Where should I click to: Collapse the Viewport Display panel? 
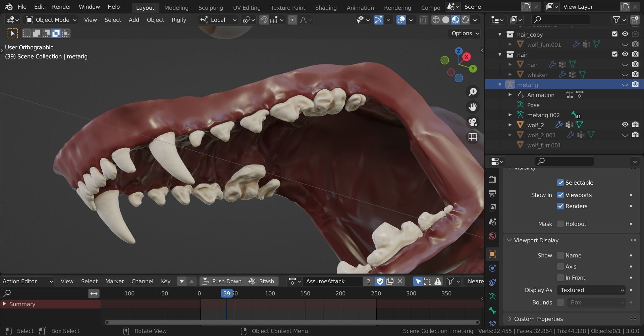509,240
